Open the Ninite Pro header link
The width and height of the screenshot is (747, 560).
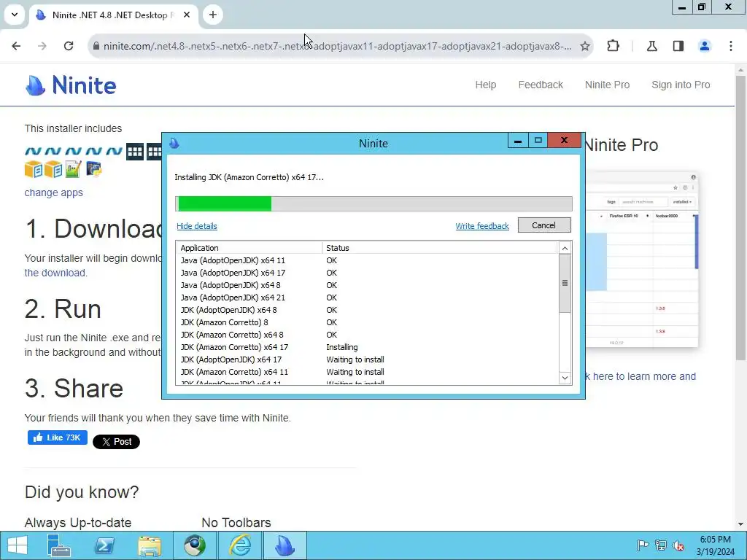[x=607, y=85]
